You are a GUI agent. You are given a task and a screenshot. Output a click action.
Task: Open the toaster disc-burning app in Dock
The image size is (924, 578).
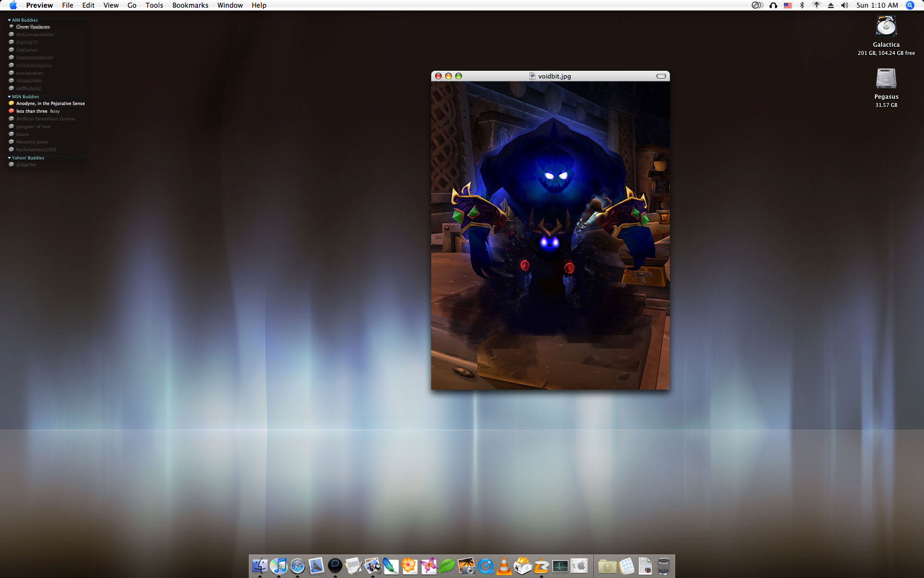pos(523,566)
